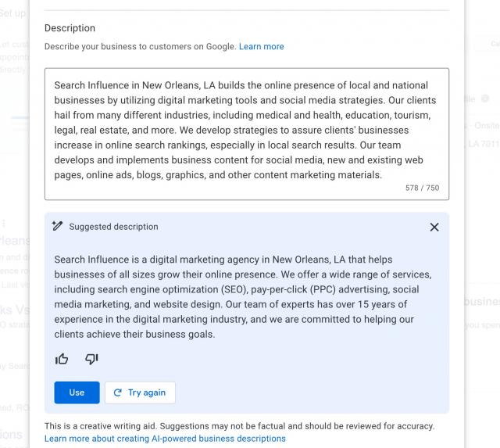Click the Description section heading

coord(70,28)
